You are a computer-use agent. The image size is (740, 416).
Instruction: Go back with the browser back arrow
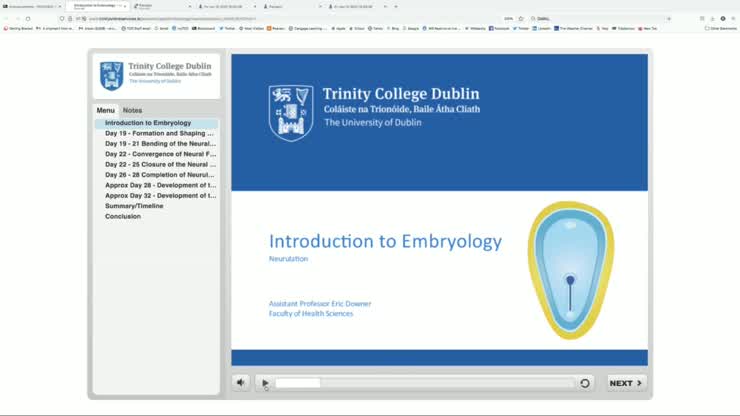[x=6, y=18]
